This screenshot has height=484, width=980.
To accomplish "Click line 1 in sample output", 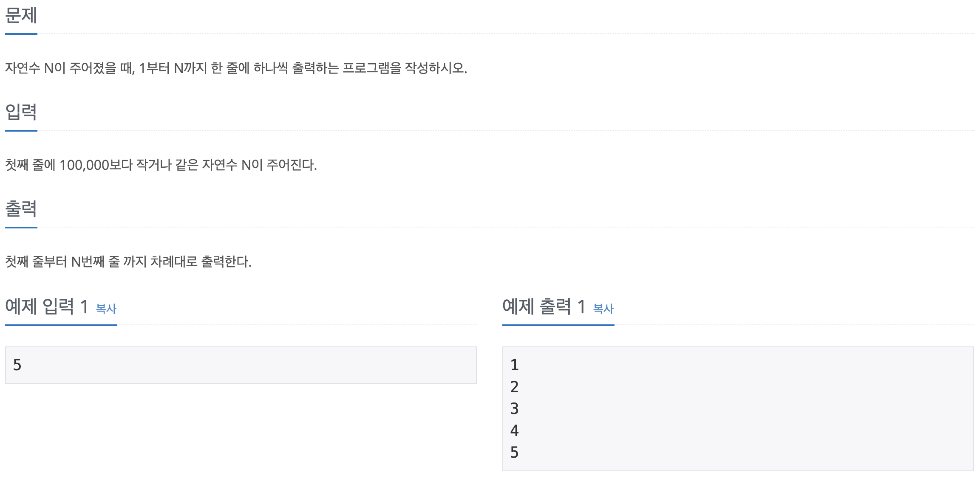I will pyautogui.click(x=514, y=365).
